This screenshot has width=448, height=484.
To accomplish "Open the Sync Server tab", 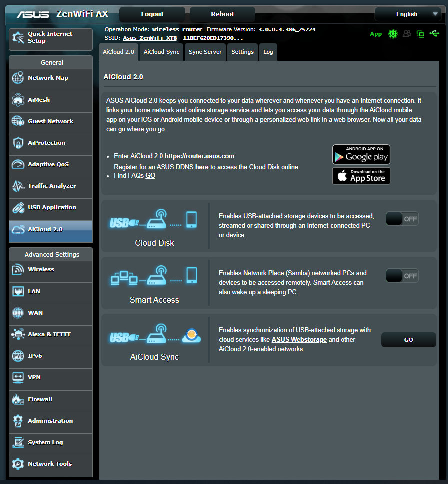I will (205, 52).
